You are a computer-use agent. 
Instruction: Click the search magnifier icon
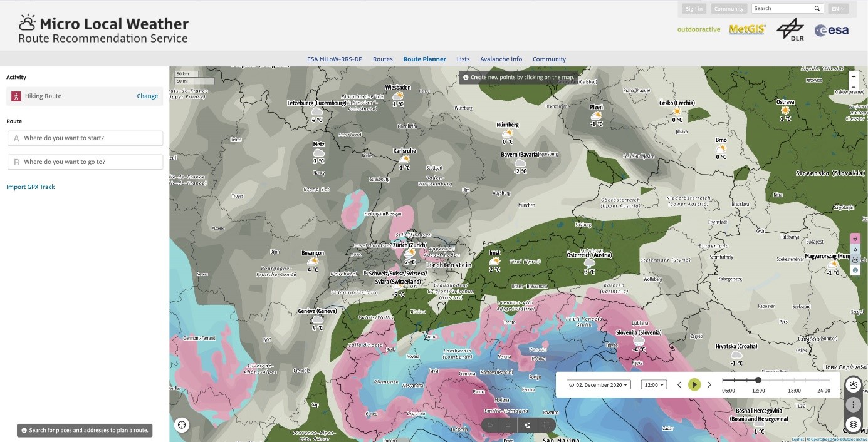coord(817,9)
